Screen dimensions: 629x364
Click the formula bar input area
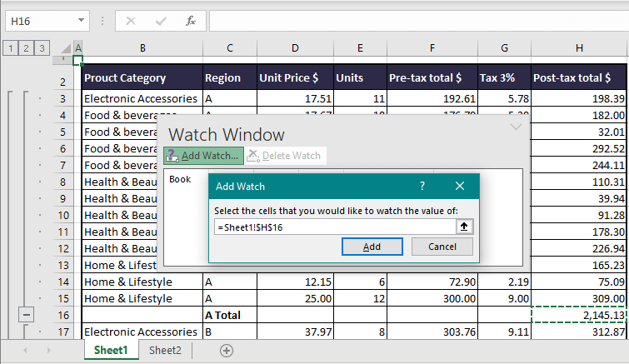click(x=419, y=21)
